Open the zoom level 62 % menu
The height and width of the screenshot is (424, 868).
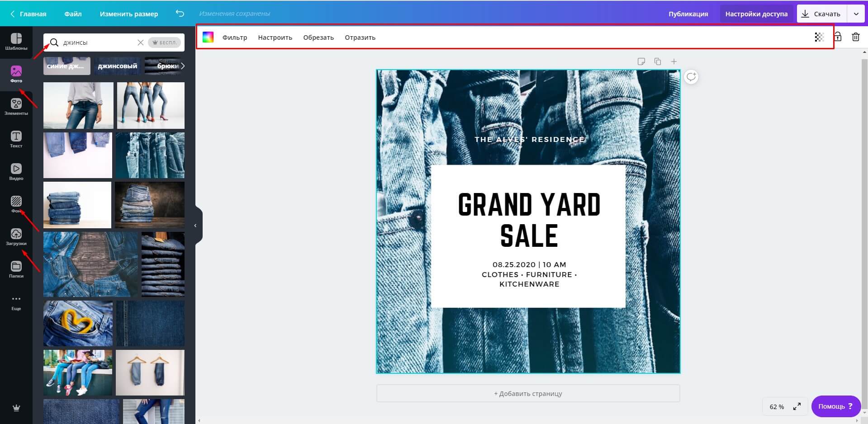pyautogui.click(x=777, y=407)
